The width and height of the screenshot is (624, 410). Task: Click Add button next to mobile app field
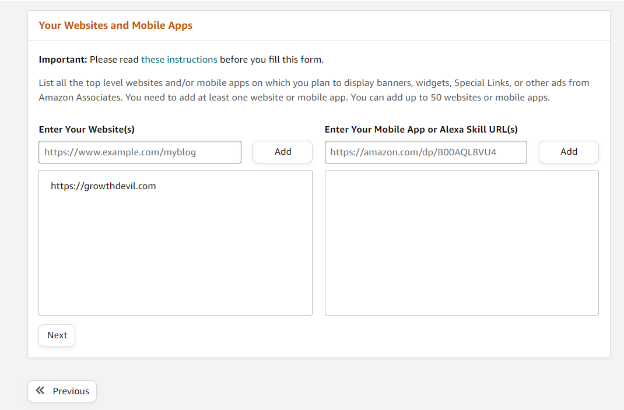(x=569, y=152)
